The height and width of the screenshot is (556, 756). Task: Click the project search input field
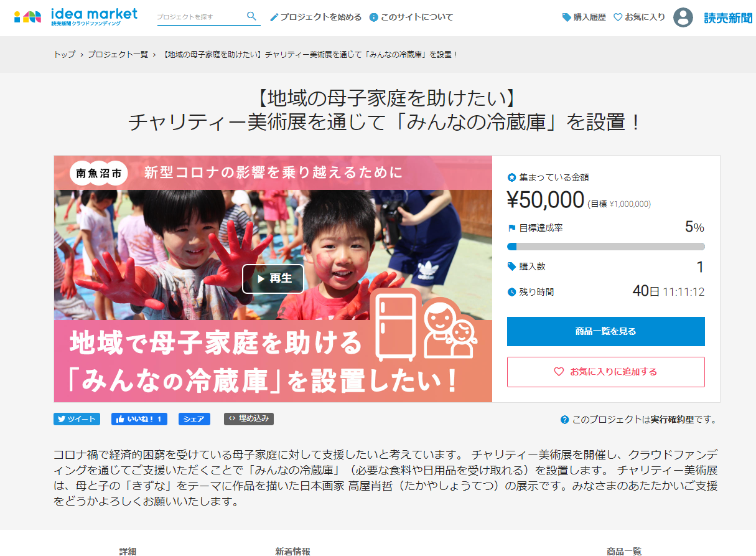(200, 17)
